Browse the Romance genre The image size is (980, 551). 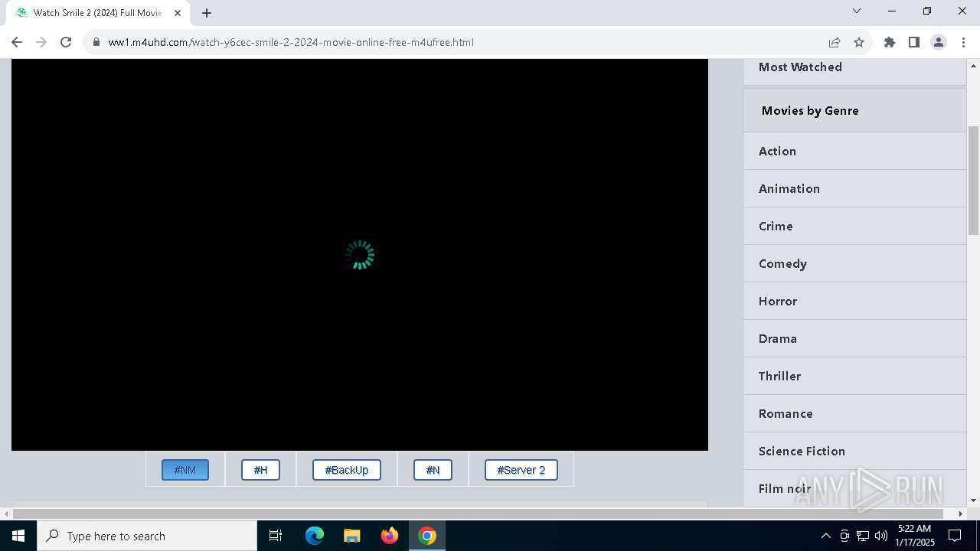tap(854, 413)
